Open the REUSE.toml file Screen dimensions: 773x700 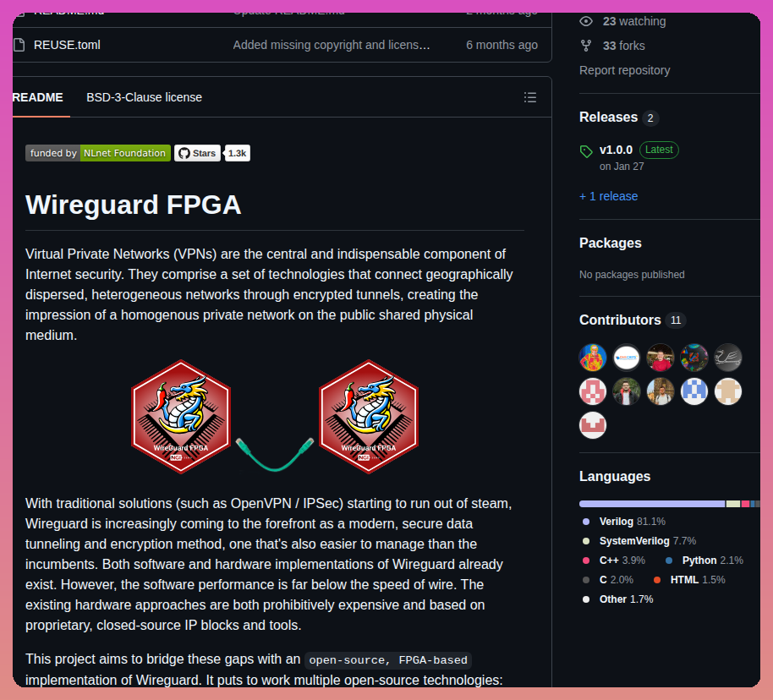click(x=67, y=45)
